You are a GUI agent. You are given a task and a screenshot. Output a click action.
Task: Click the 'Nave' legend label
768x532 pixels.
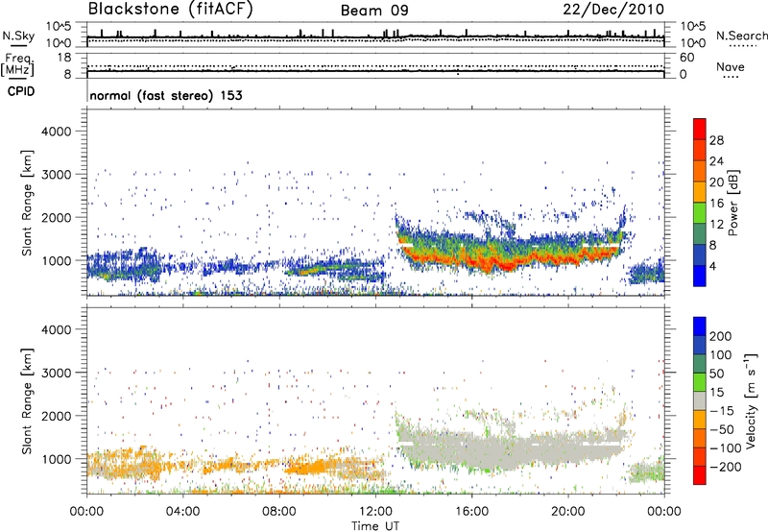coord(731,66)
